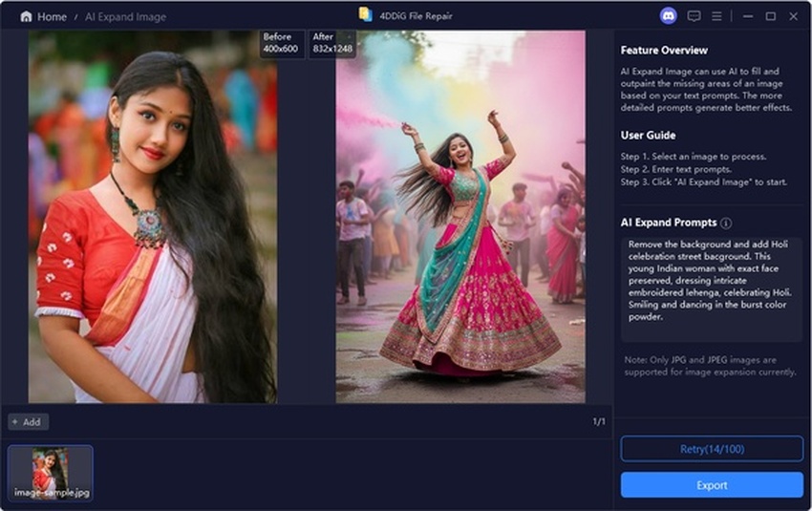Click the 4DDiG File Repair logo icon
The height and width of the screenshot is (511, 812).
[366, 14]
